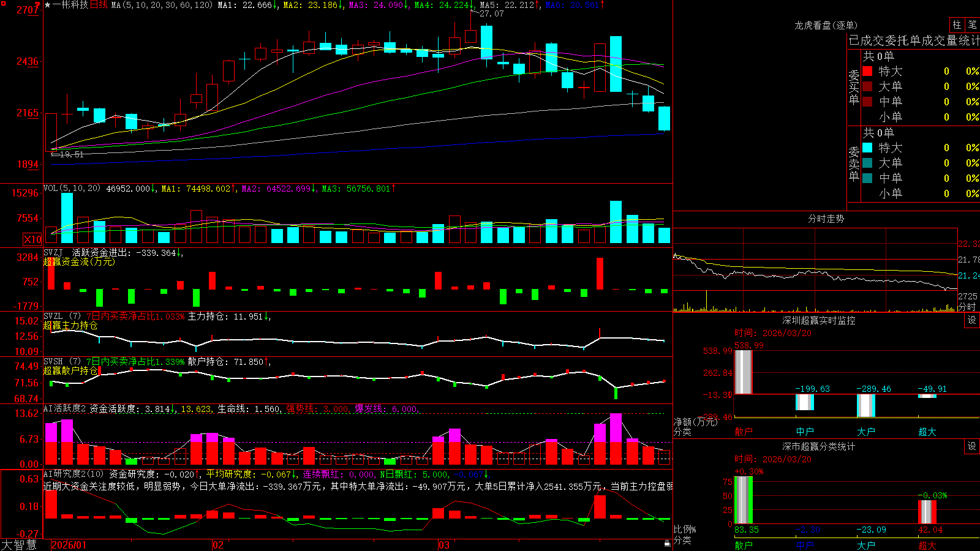Click the 42.04 超大 bar in 深市超赢分类统计

(927, 512)
